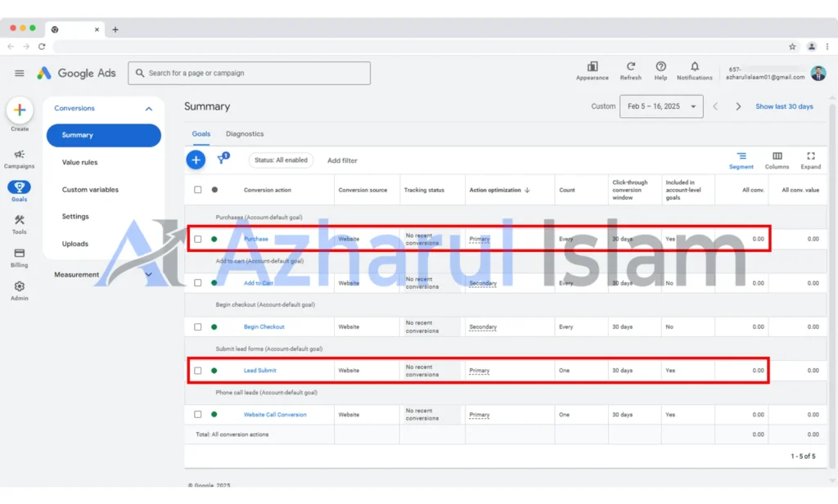
Task: Check the Lead Submit row checkbox
Action: tap(198, 371)
